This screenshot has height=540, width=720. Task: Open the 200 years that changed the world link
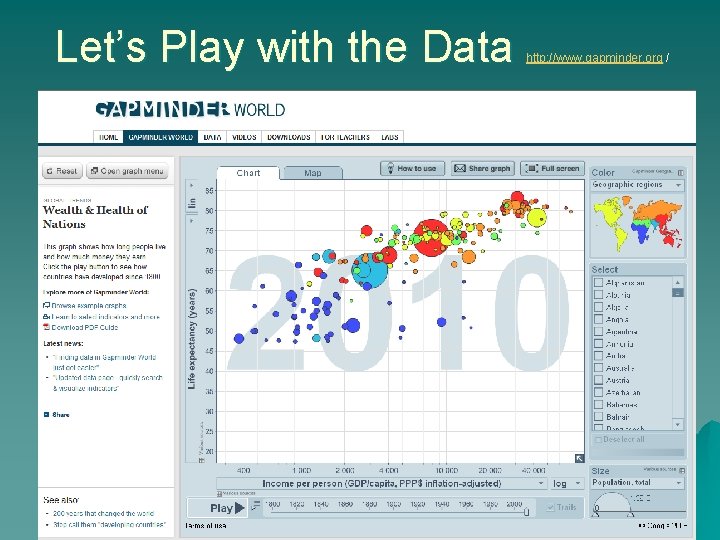pyautogui.click(x=103, y=513)
